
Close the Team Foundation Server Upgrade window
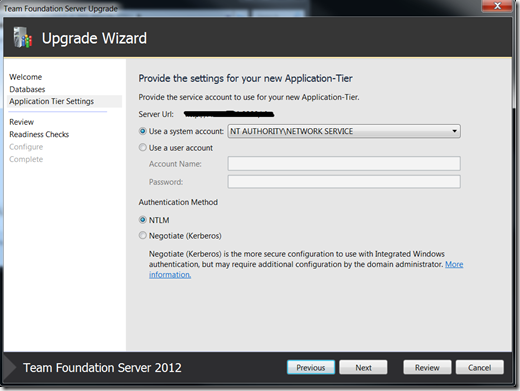[497, 6]
